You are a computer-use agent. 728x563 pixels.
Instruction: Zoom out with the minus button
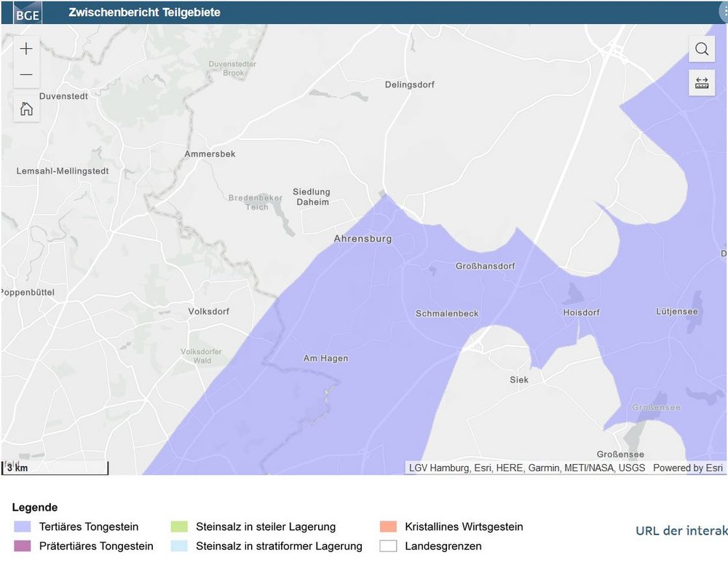26,75
